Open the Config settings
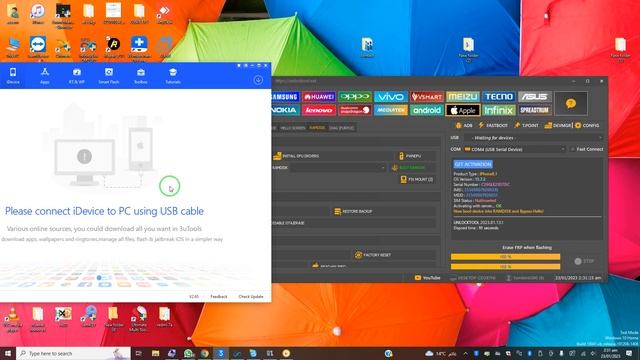Screen dimensions: 640x360 (x=587, y=125)
